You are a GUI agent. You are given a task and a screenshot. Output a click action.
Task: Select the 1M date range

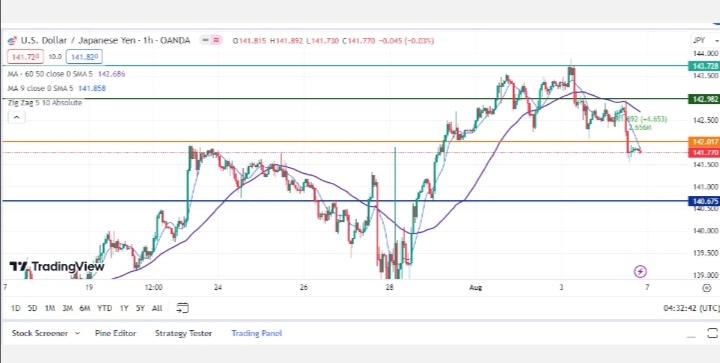pyautogui.click(x=50, y=308)
